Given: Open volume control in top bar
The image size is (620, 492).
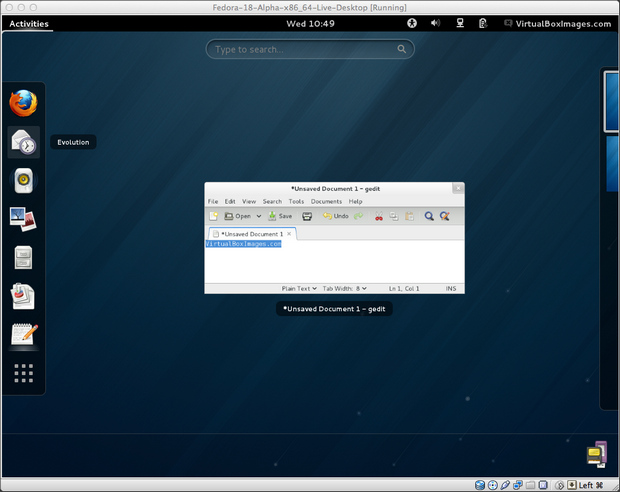Looking at the screenshot, I should (x=435, y=23).
